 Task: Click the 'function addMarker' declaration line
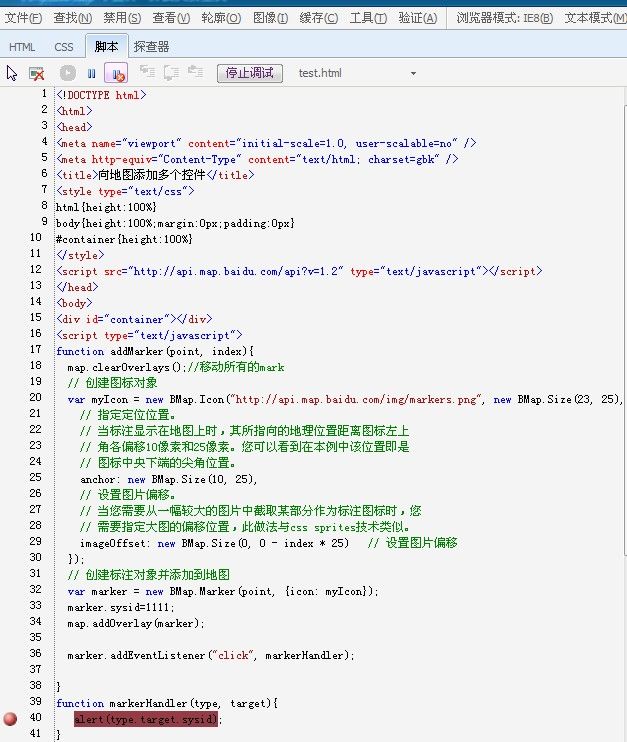tap(155, 351)
